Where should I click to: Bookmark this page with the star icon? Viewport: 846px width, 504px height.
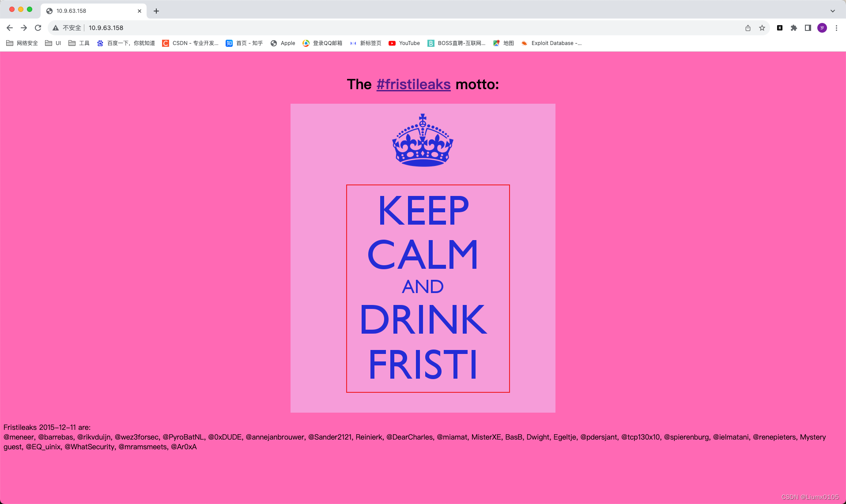762,28
